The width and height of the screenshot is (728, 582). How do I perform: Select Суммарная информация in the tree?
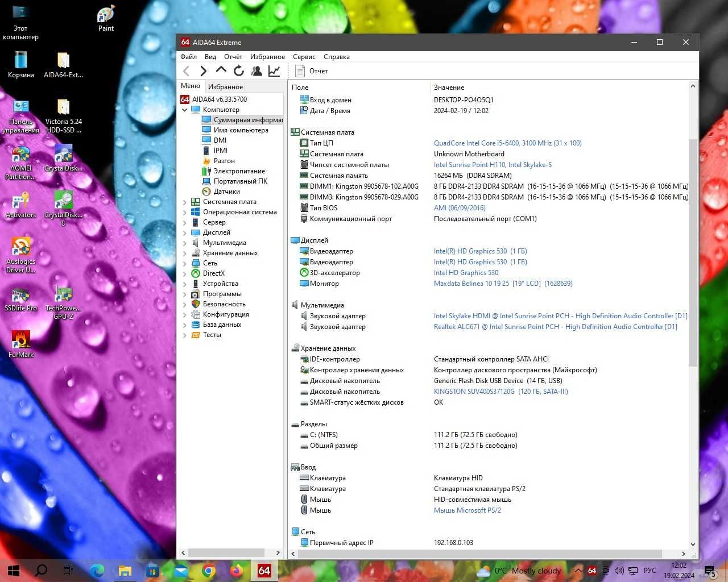[242, 120]
